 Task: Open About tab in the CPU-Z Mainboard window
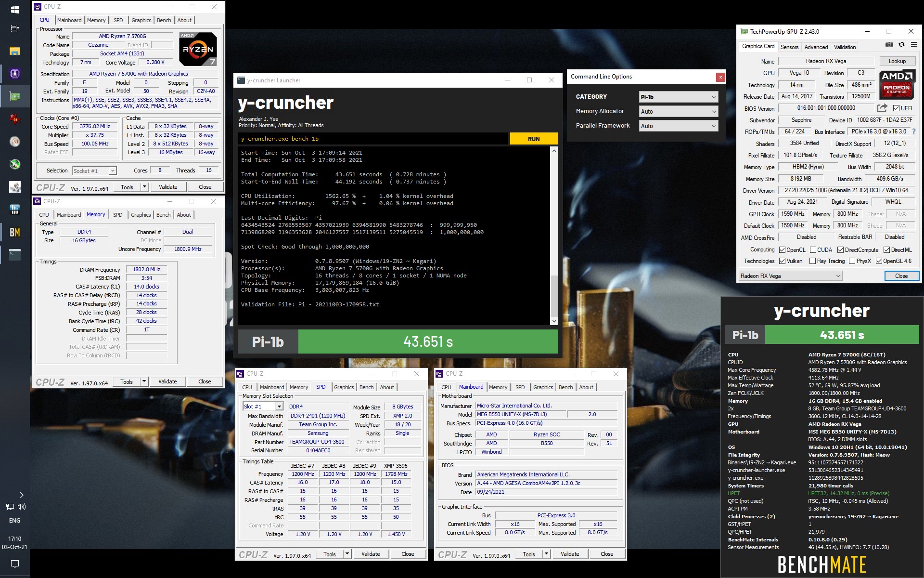tap(586, 387)
